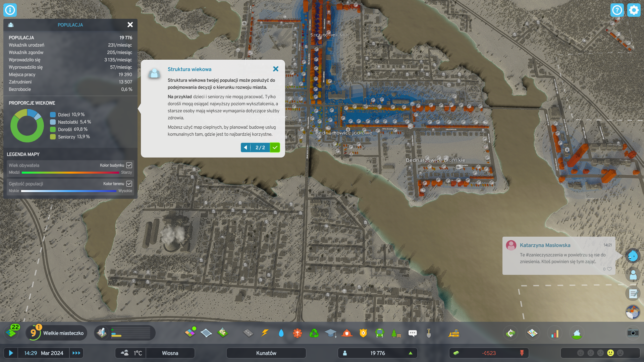
Task: Click Katarzyna Masłowska avatar picture
Action: pos(511,245)
